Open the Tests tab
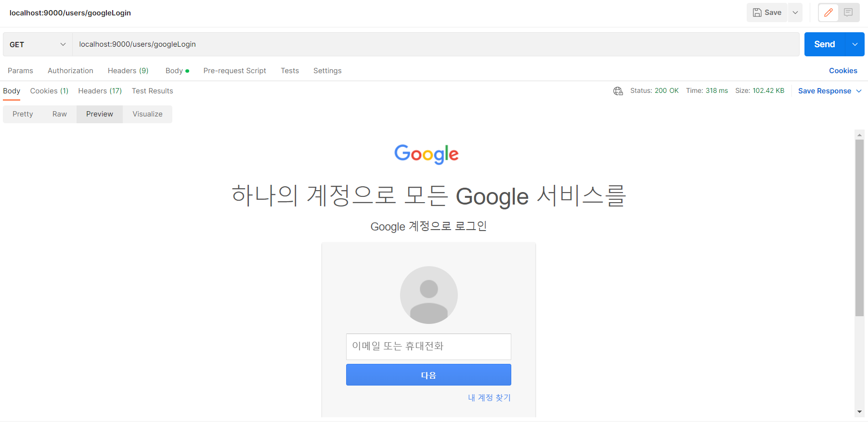 coord(290,71)
